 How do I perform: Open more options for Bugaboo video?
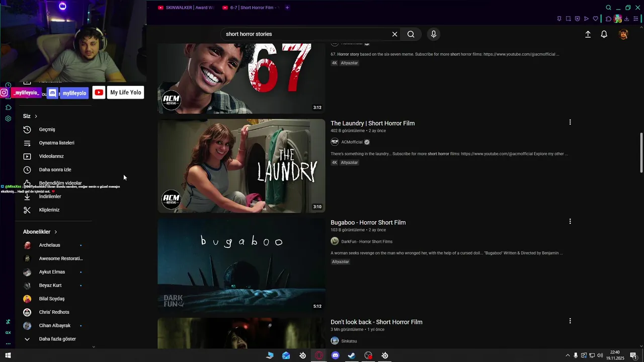570,221
